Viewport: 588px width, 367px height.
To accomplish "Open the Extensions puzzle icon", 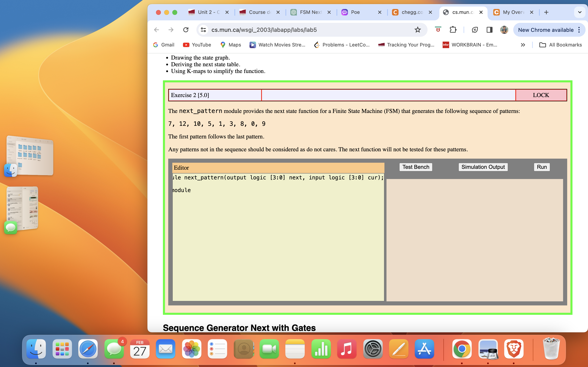I will pos(453,30).
